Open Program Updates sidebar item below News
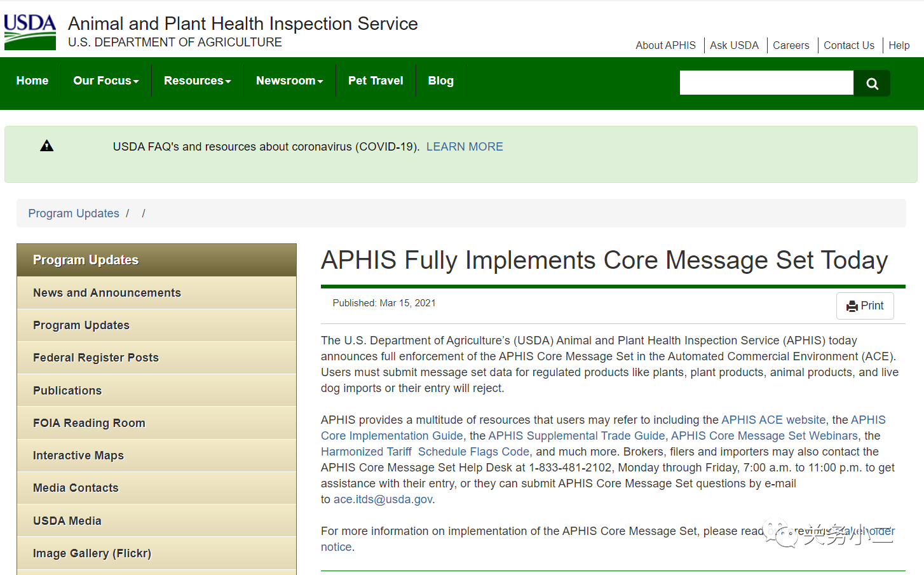The height and width of the screenshot is (575, 924). pyautogui.click(x=156, y=325)
